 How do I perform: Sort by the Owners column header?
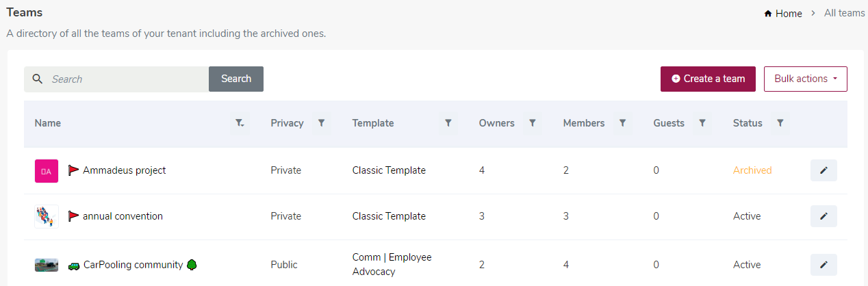click(497, 123)
